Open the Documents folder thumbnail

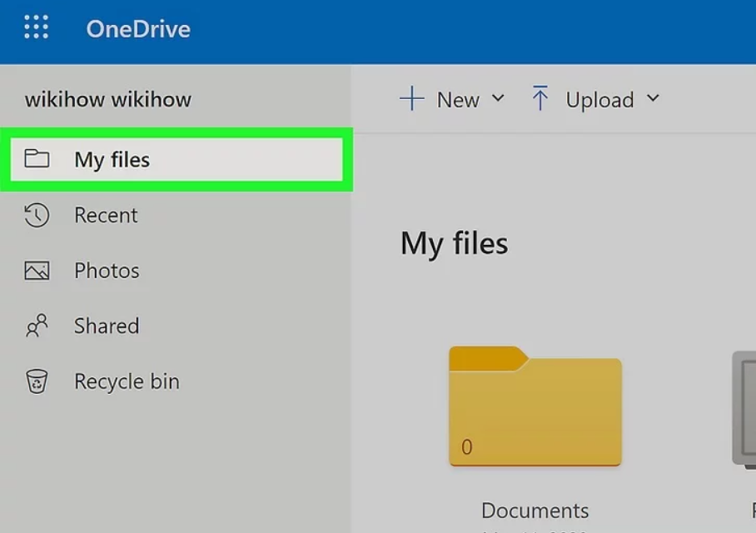[x=535, y=406]
